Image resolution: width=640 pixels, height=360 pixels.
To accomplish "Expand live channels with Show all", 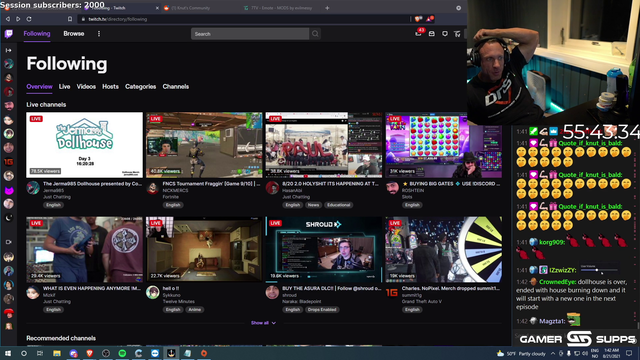I will (x=263, y=323).
